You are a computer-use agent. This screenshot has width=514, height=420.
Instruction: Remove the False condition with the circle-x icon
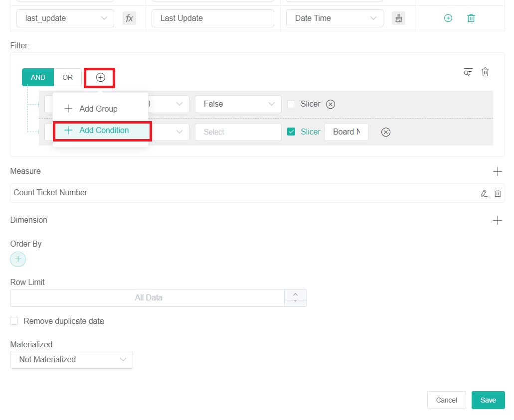pos(330,104)
